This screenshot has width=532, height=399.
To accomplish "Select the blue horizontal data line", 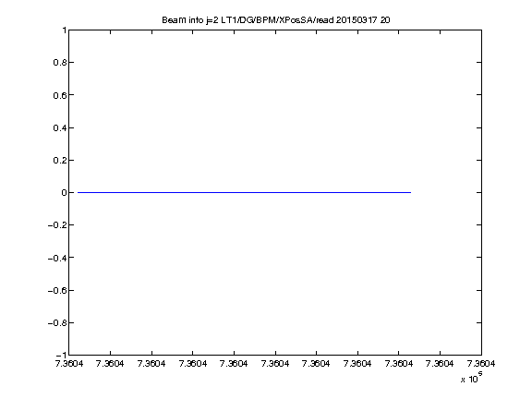I will tap(244, 192).
